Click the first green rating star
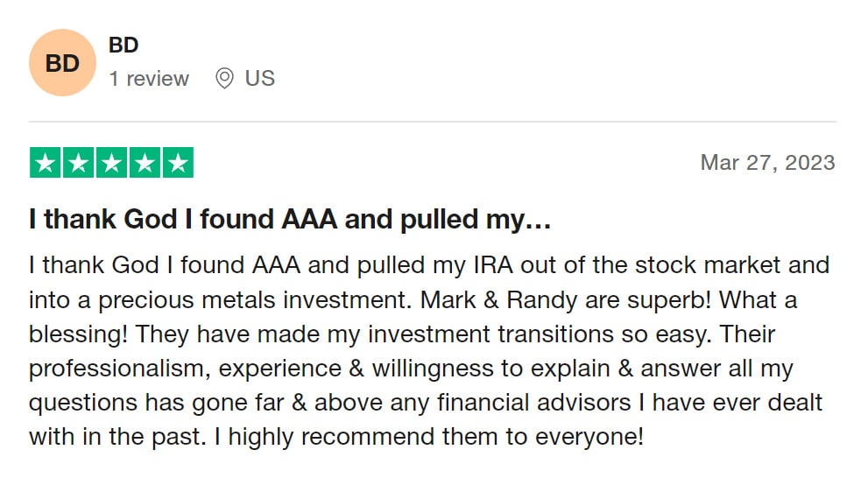Screen dimensions: 868x478 click(x=46, y=163)
